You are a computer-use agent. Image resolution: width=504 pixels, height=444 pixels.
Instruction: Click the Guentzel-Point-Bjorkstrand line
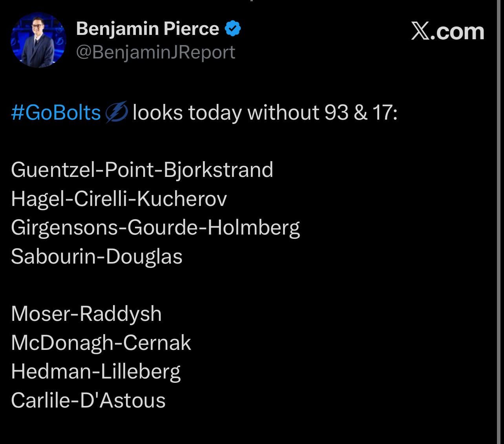[142, 170]
